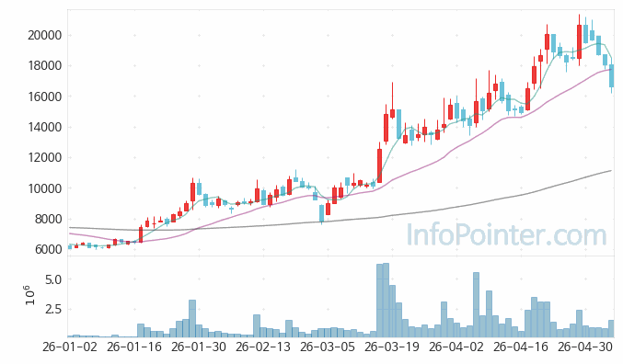This screenshot has width=623, height=364.
Task: Select the 26-01-16 date label
Action: 134,347
